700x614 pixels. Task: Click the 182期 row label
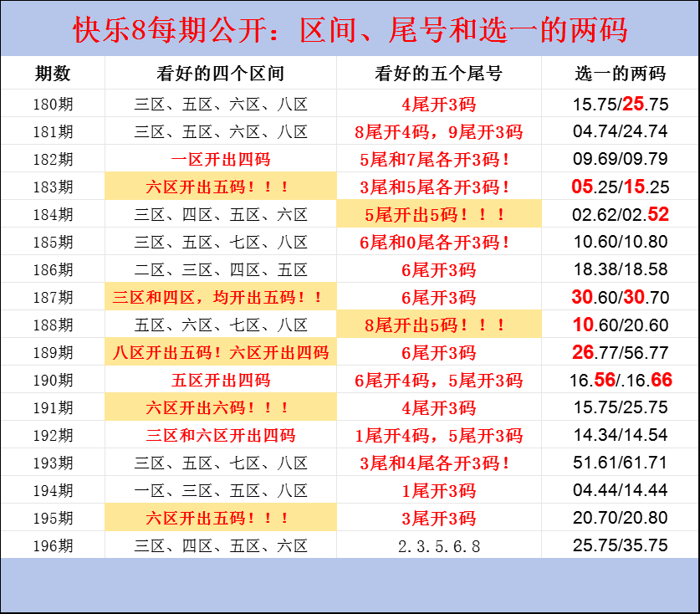click(53, 160)
